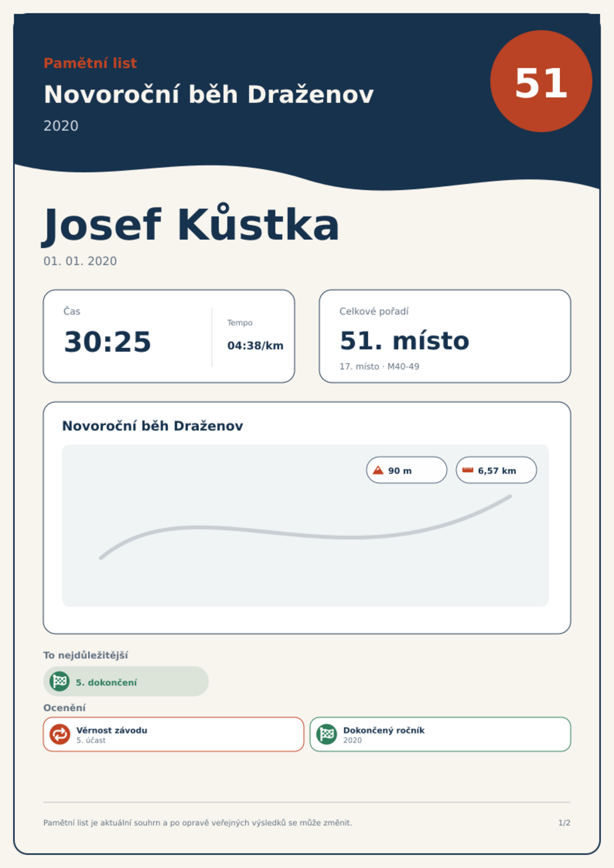Select the 90 m elevation pill

406,470
